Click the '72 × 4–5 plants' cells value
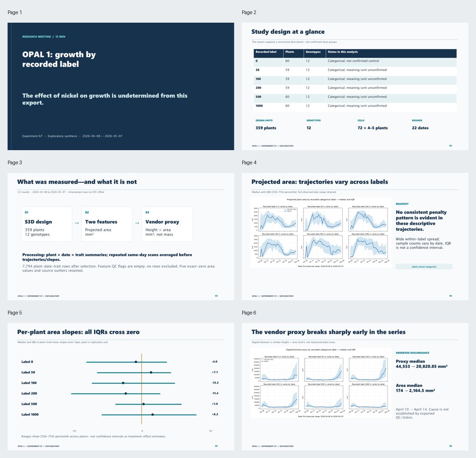476x458 pixels. point(373,128)
